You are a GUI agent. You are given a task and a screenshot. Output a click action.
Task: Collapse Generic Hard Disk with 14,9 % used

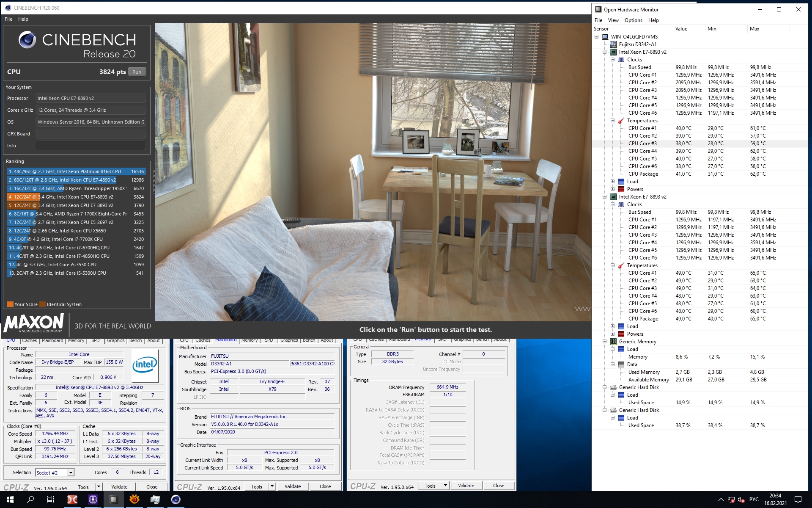coord(605,387)
